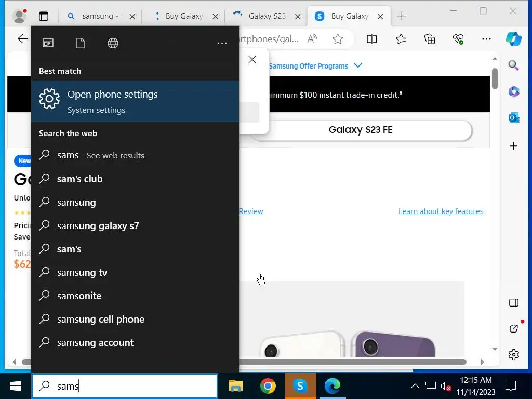Screen dimensions: 532x399
Task: Open Learn about key features link
Action: [x=441, y=211]
